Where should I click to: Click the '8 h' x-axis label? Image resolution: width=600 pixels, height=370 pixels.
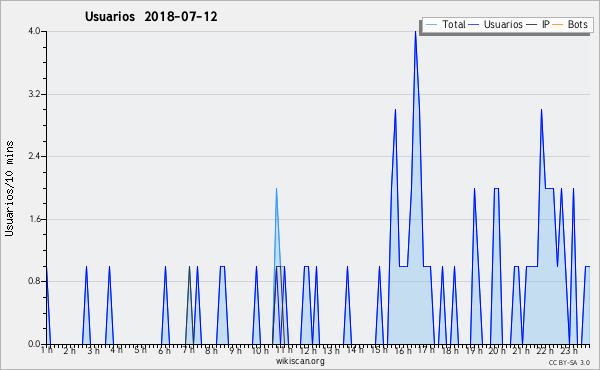pos(211,350)
